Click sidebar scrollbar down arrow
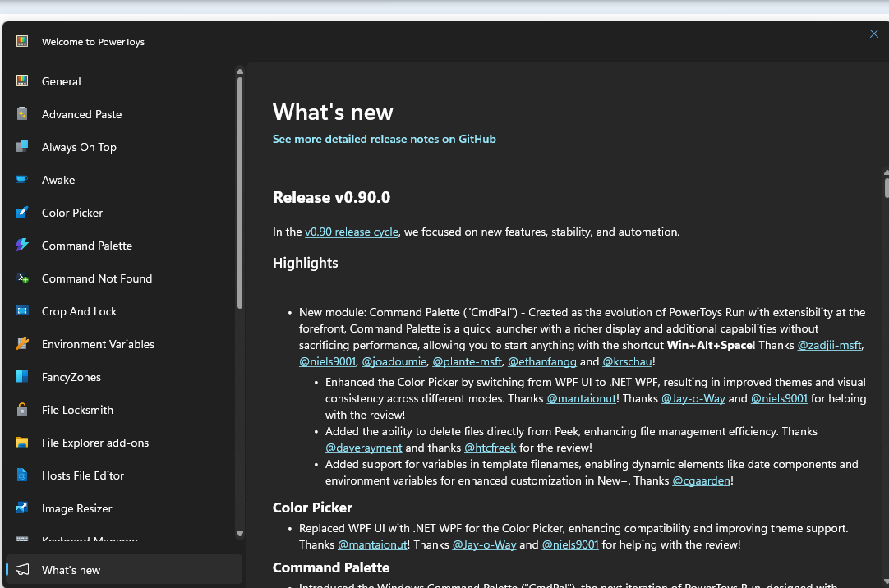 pos(240,534)
